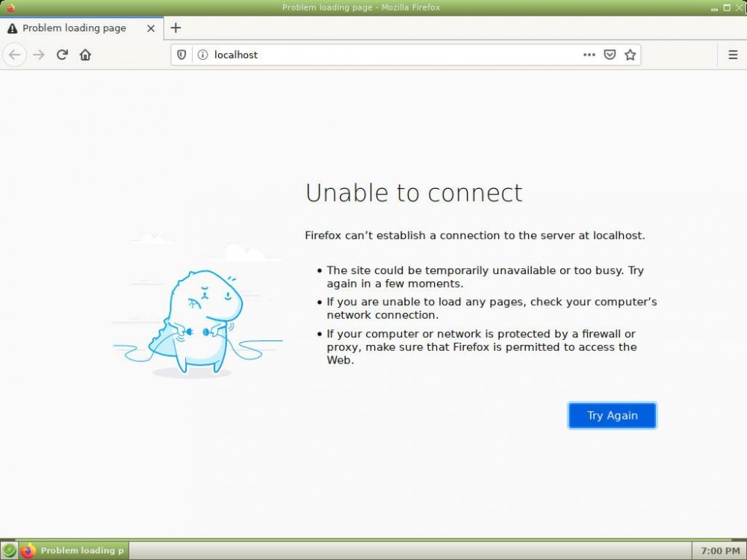747x560 pixels.
Task: Click the Try Again button
Action: (x=613, y=415)
